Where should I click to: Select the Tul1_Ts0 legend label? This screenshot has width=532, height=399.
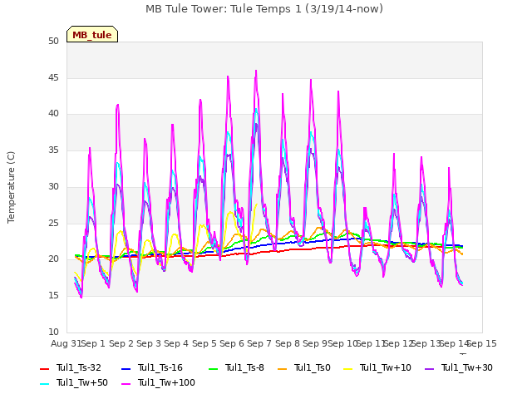coord(313,367)
